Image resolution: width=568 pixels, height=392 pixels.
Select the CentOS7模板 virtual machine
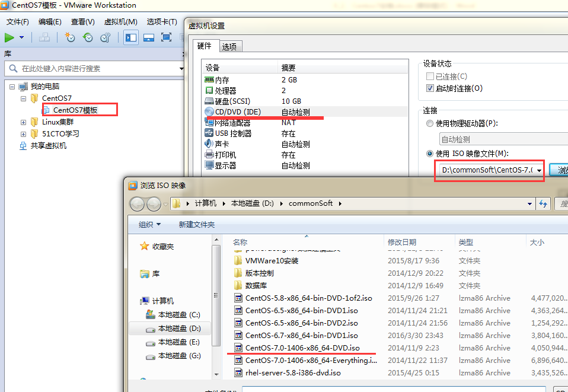coord(75,110)
